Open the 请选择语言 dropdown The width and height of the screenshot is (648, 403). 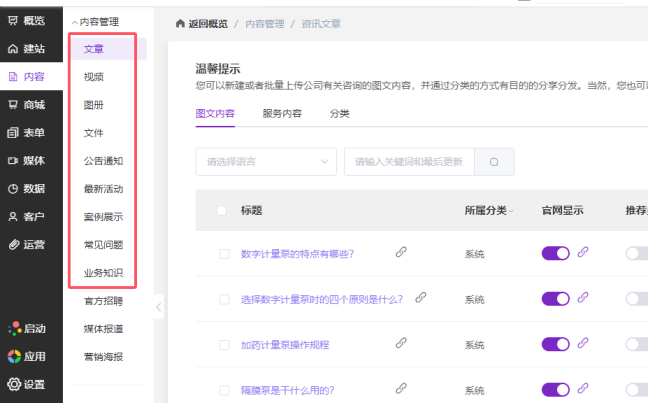266,161
